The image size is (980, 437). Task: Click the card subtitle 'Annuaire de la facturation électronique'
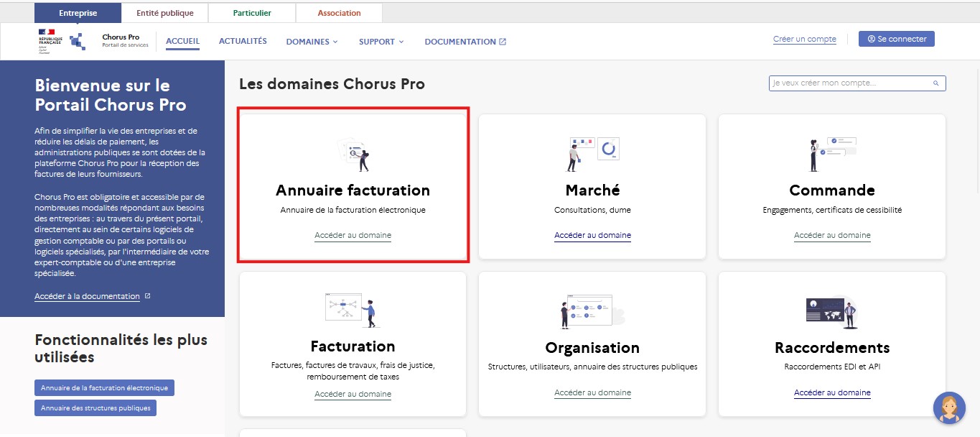point(353,211)
